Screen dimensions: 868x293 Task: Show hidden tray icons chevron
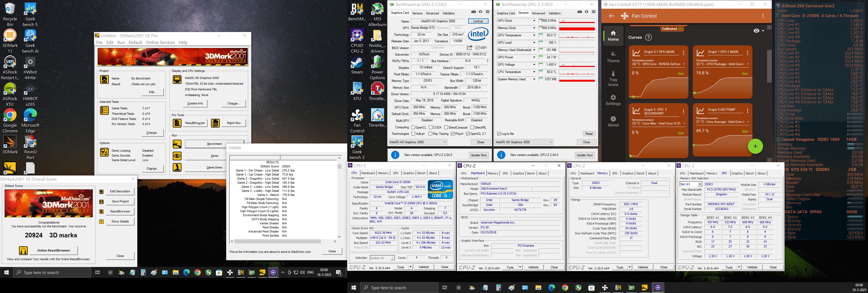point(283,272)
